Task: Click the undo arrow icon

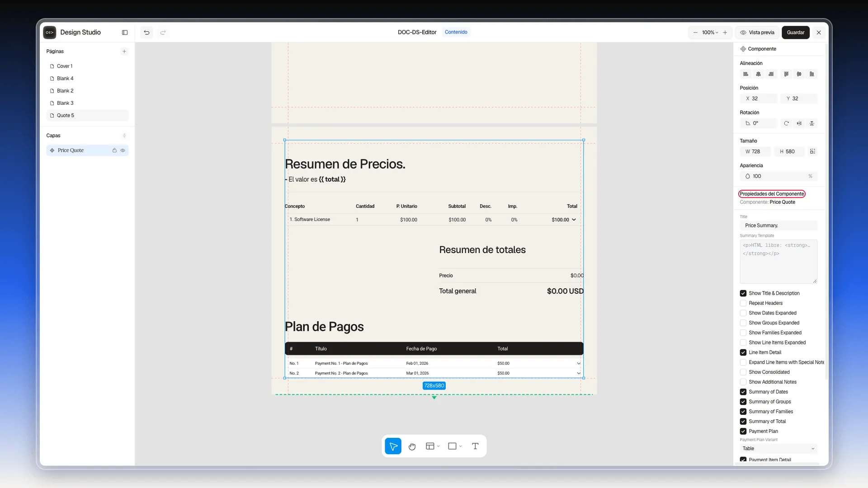Action: coord(146,33)
